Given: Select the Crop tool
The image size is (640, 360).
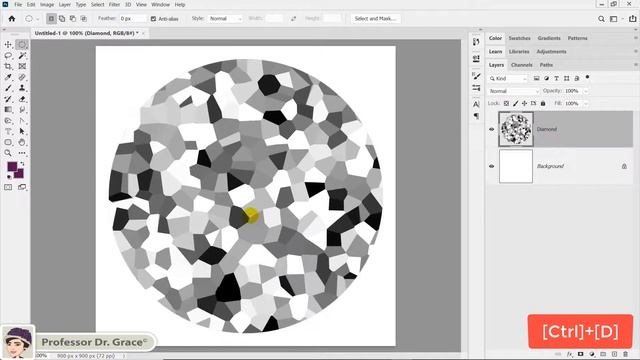Looking at the screenshot, I should tap(8, 66).
